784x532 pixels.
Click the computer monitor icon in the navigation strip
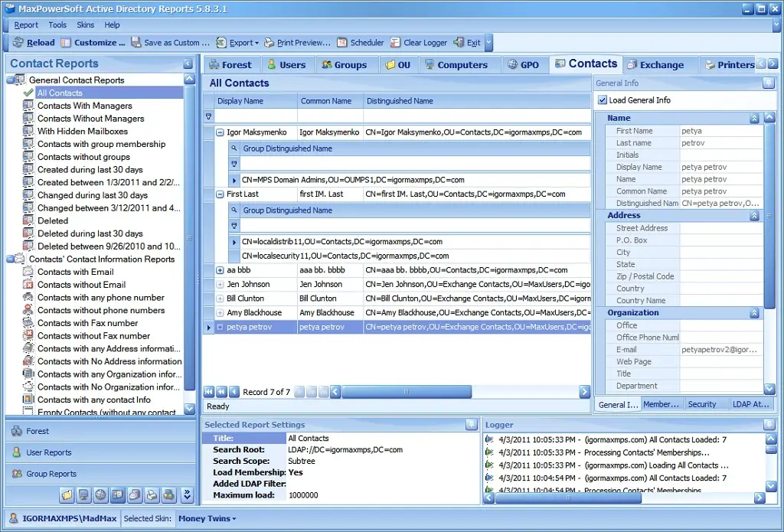click(83, 495)
